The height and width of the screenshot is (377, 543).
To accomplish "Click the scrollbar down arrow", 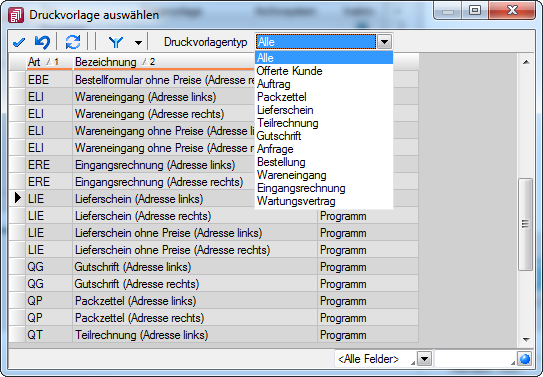I will pyautogui.click(x=526, y=339).
